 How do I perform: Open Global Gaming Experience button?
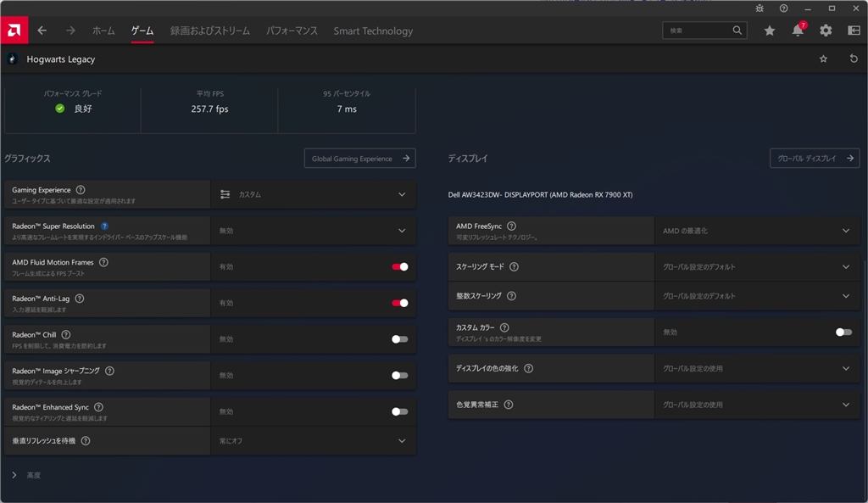[359, 159]
